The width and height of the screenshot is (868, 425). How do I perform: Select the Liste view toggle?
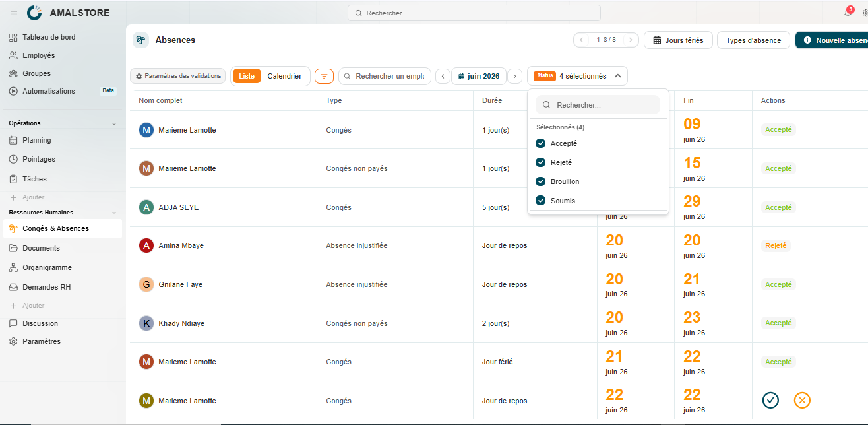pyautogui.click(x=247, y=76)
